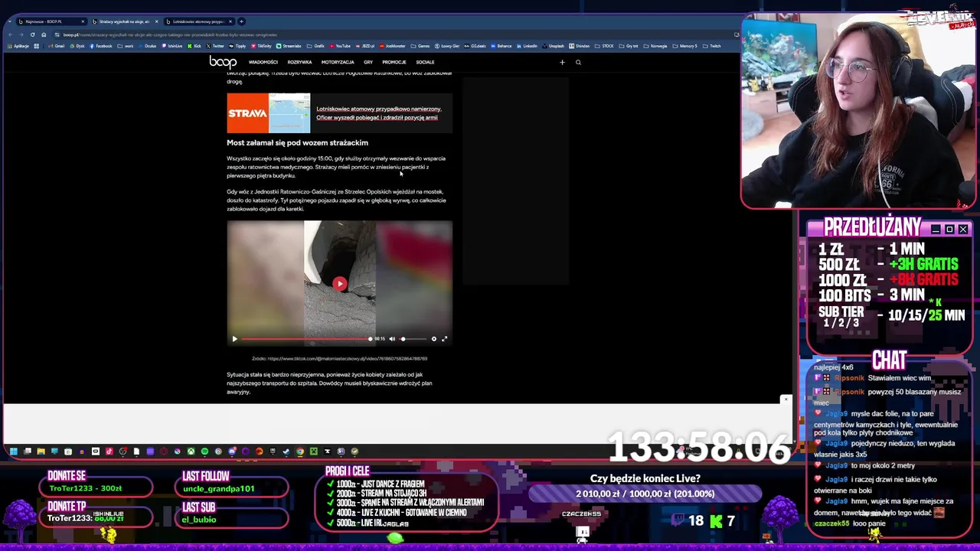Adjust the video volume slider
The image size is (980, 551).
point(412,339)
